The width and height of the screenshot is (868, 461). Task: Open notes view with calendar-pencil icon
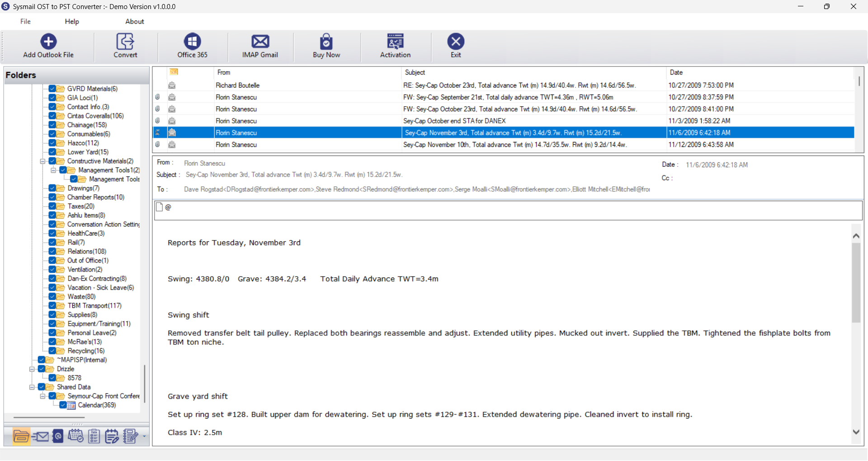click(112, 437)
